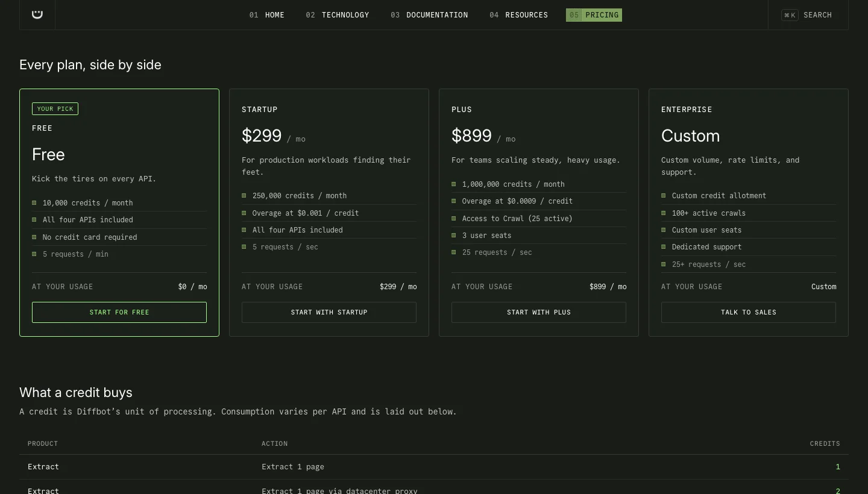868x494 pixels.
Task: Click "1,000,000 credits / month" feature
Action: coord(514,184)
